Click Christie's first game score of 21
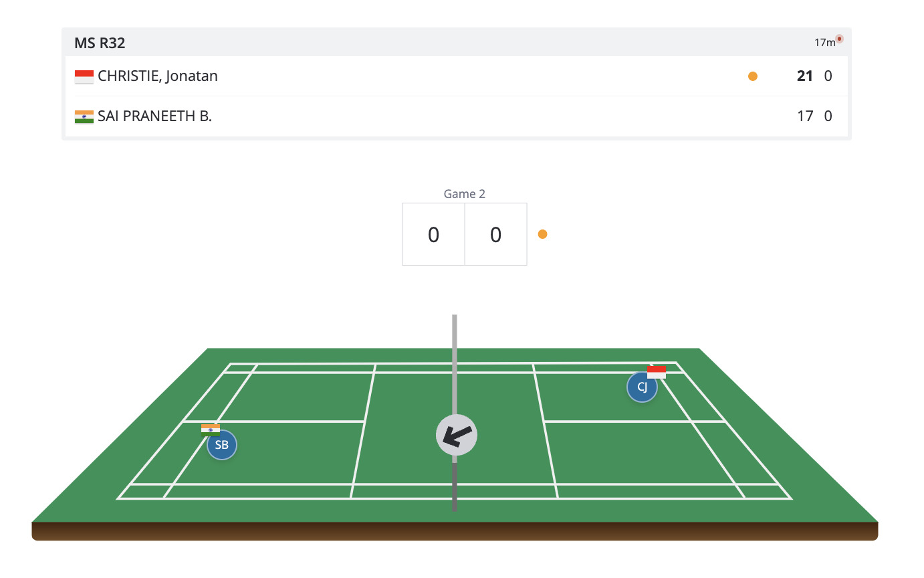924x578 pixels. click(x=805, y=76)
